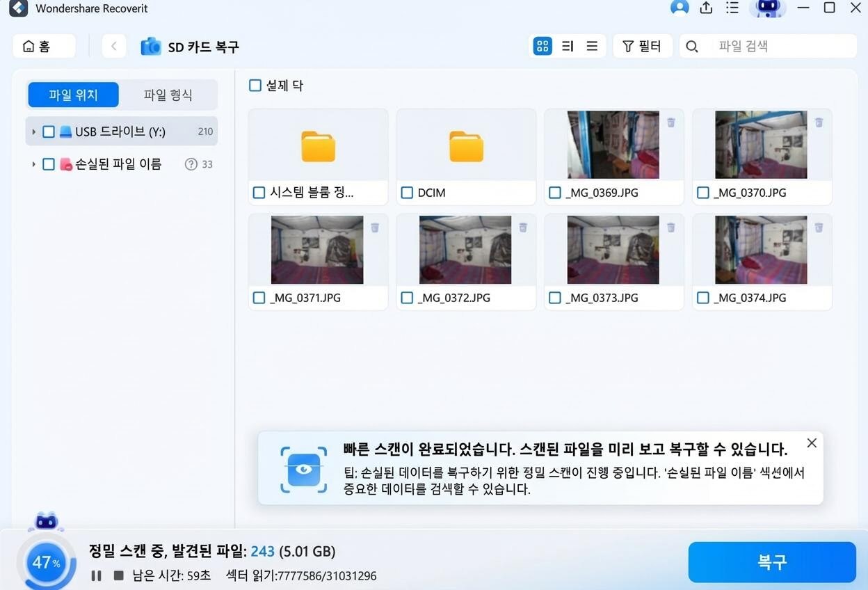
Task: Select the 파일 위치 tab
Action: click(73, 95)
